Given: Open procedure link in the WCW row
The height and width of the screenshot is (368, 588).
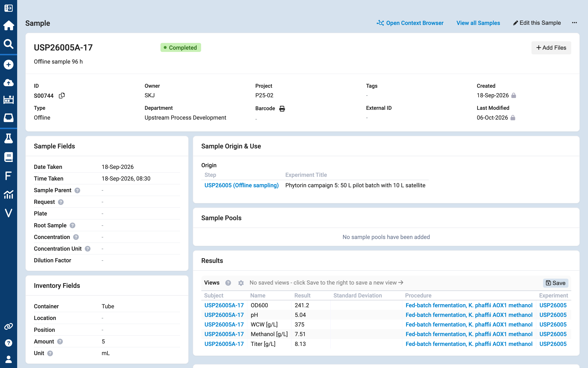Looking at the screenshot, I should [469, 324].
